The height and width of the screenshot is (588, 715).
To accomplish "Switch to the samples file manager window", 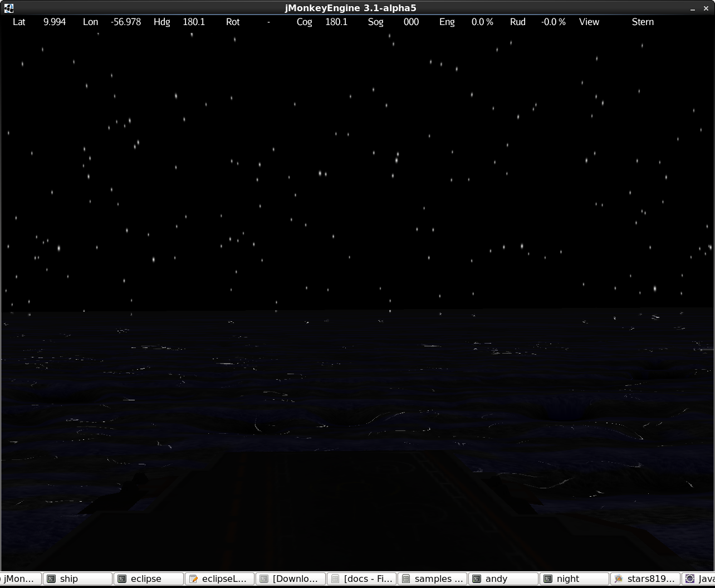I will 432,579.
